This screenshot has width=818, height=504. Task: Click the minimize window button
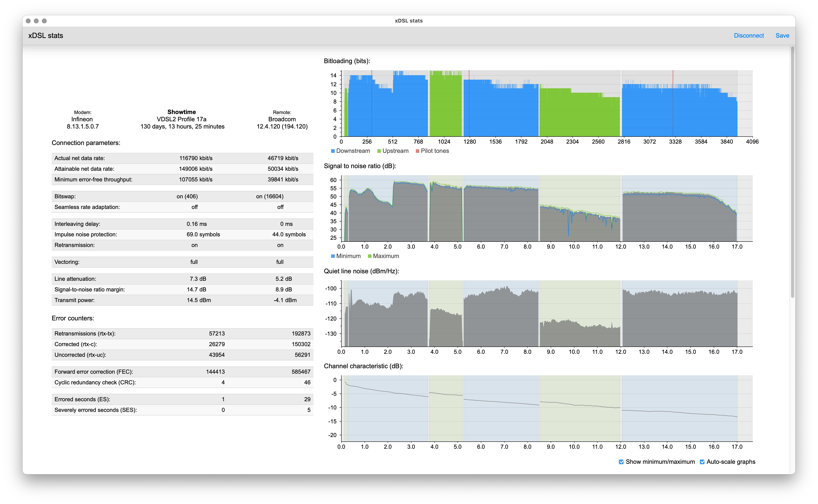(x=36, y=21)
